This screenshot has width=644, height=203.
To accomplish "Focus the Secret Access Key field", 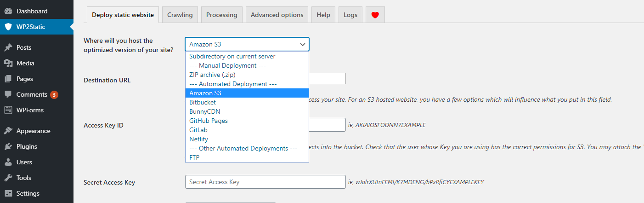I will click(x=266, y=182).
